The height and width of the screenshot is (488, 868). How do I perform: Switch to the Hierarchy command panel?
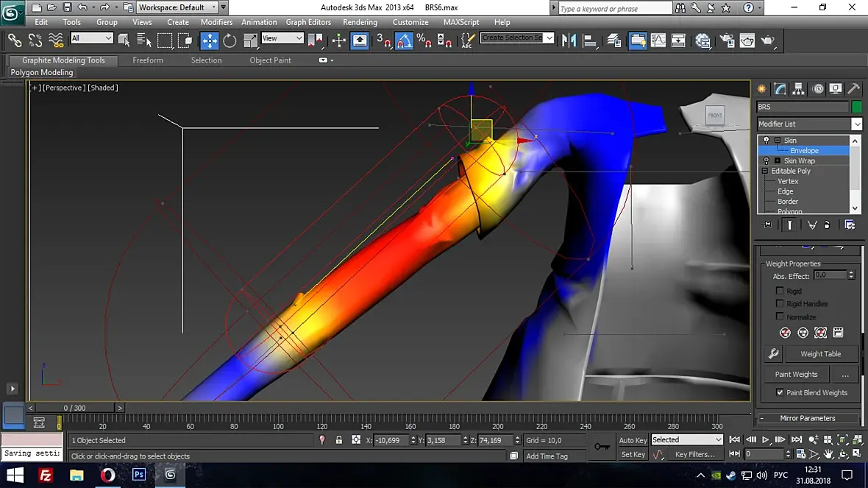pos(798,88)
